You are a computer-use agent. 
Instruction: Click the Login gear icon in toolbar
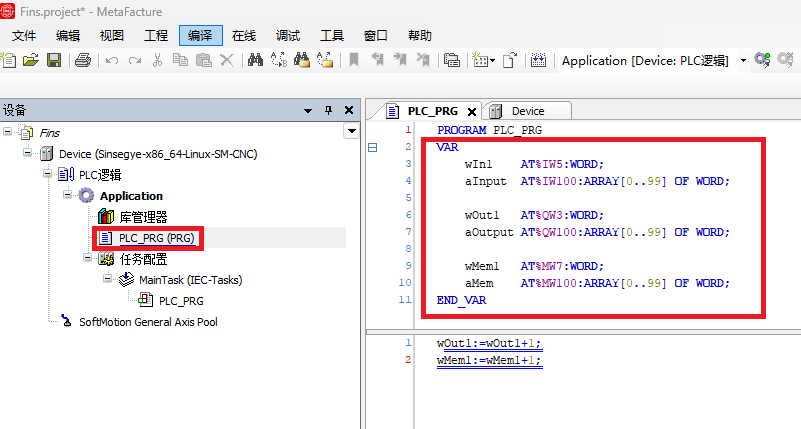tap(763, 61)
